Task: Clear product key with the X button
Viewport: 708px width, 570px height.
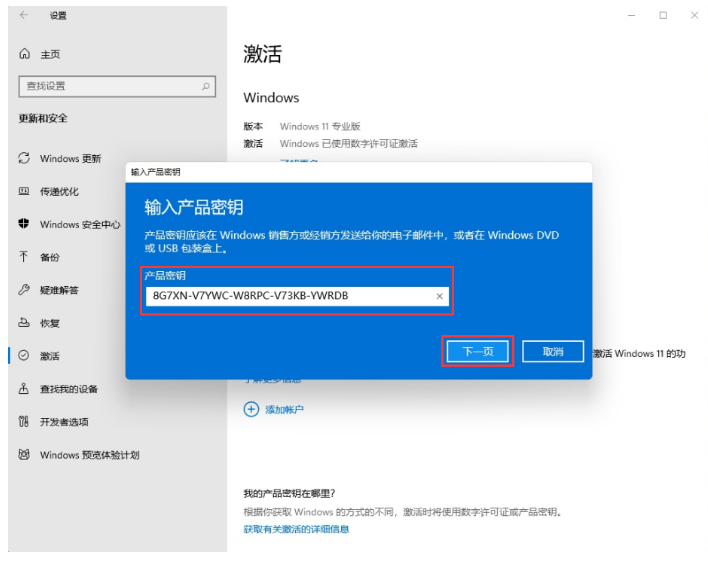Action: point(439,296)
